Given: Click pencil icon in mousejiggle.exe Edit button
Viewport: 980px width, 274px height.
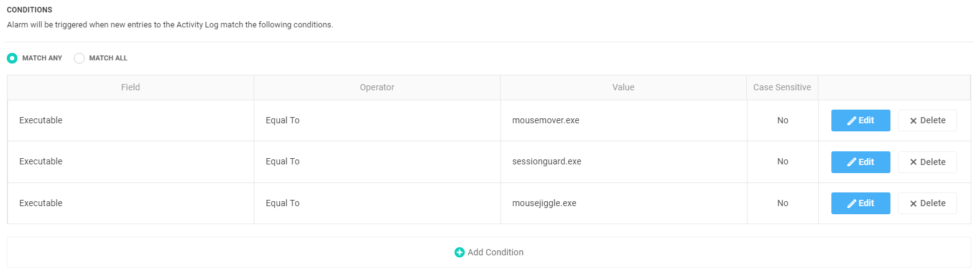Looking at the screenshot, I should pos(852,204).
